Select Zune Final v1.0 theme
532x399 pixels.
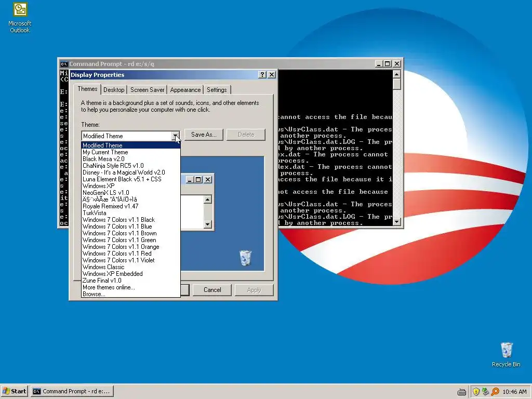point(130,281)
